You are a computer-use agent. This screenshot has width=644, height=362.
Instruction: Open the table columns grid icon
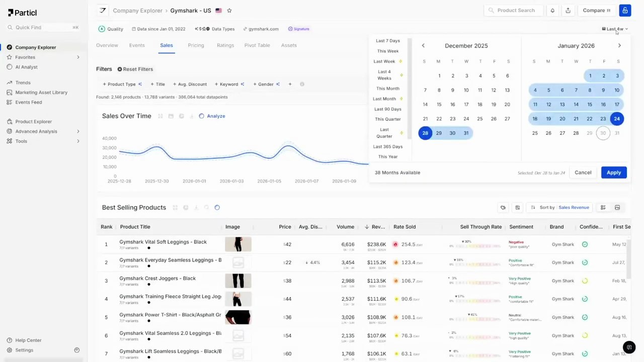[517, 208]
